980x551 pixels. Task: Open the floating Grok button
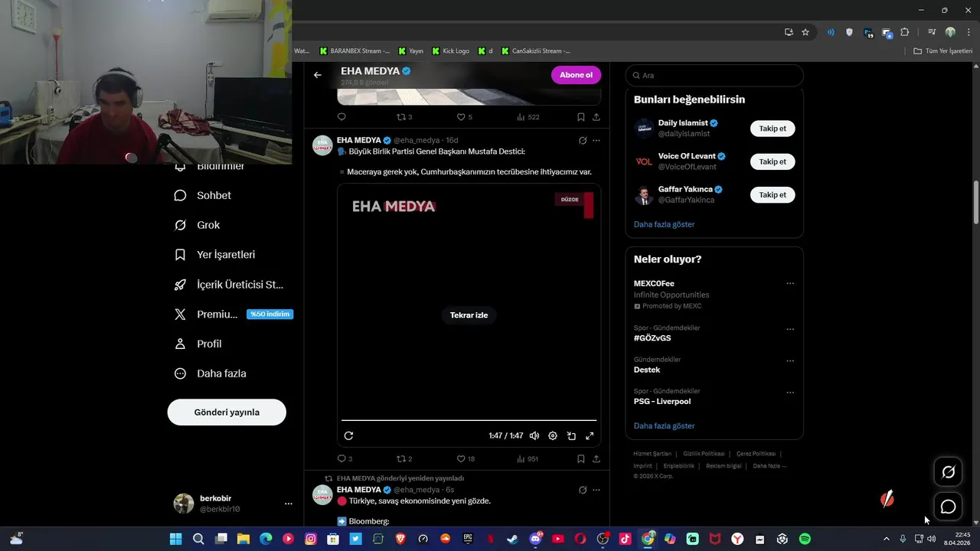[x=948, y=472]
